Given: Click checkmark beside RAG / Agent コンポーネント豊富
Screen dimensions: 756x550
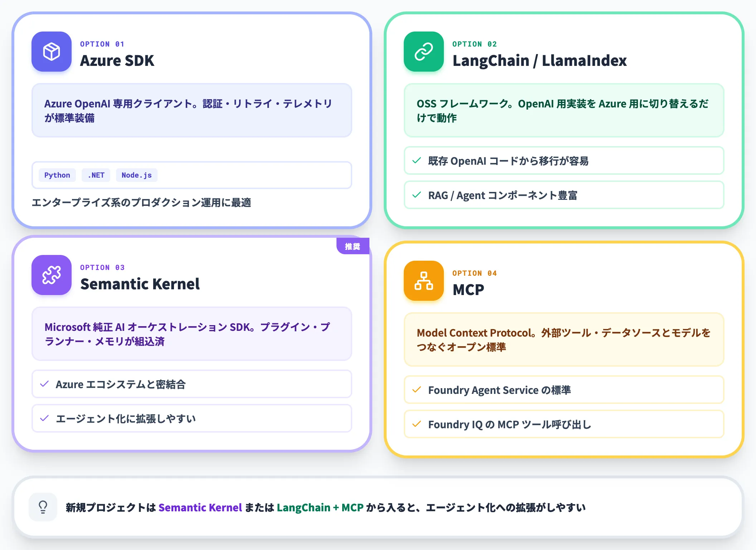Looking at the screenshot, I should coord(417,195).
